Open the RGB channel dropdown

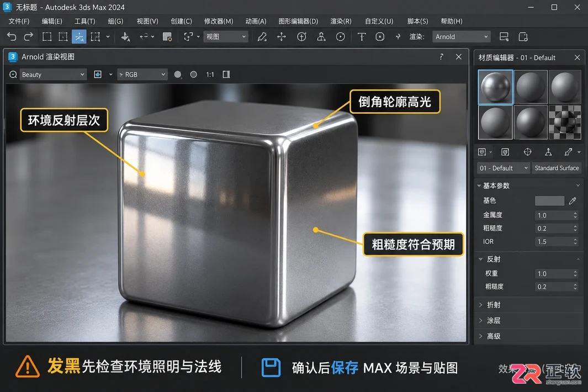click(142, 75)
